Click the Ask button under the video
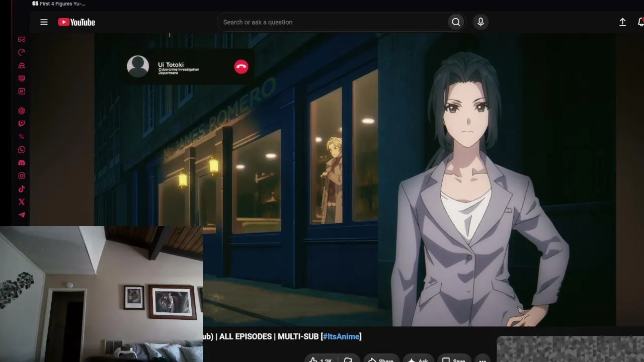644x362 pixels. click(418, 360)
